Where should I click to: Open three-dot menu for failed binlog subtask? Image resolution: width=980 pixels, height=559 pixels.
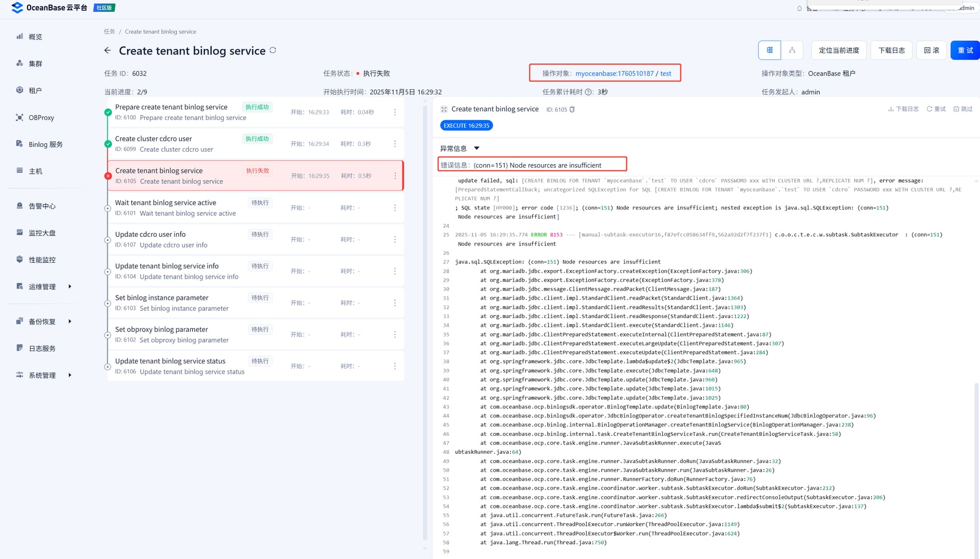[x=395, y=176]
